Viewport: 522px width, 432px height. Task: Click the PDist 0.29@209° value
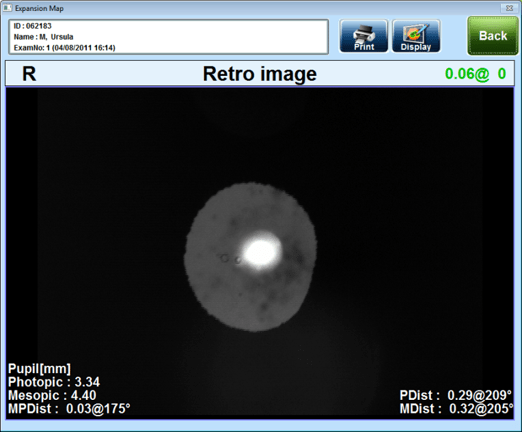tap(456, 395)
